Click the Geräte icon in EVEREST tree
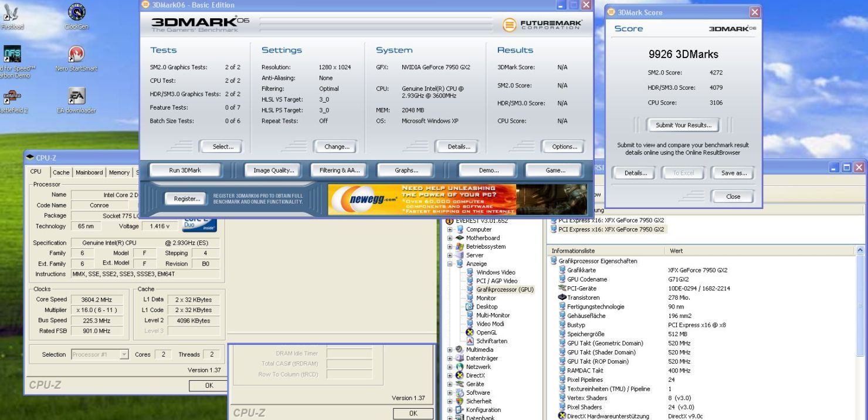 coord(460,384)
